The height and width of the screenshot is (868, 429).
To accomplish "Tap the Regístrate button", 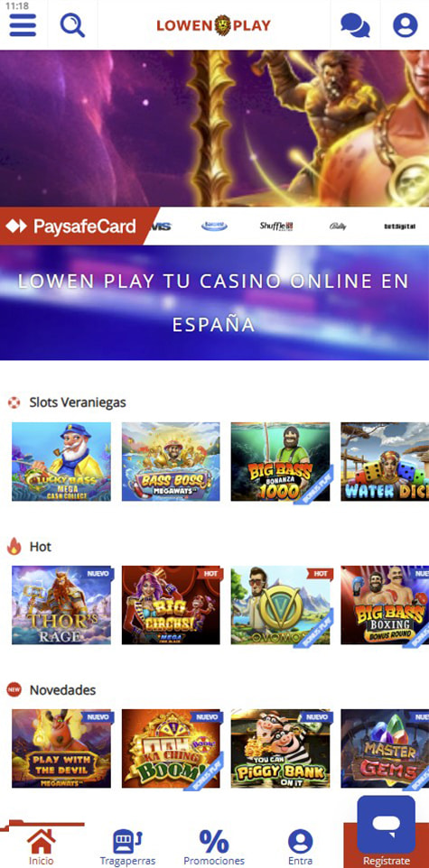I will 387,861.
